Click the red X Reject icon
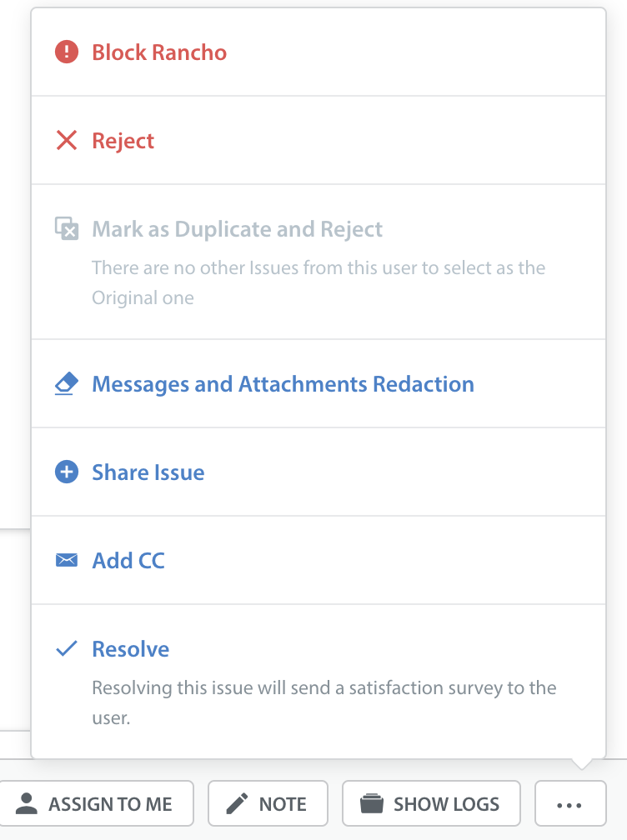The width and height of the screenshot is (627, 840). pyautogui.click(x=67, y=140)
